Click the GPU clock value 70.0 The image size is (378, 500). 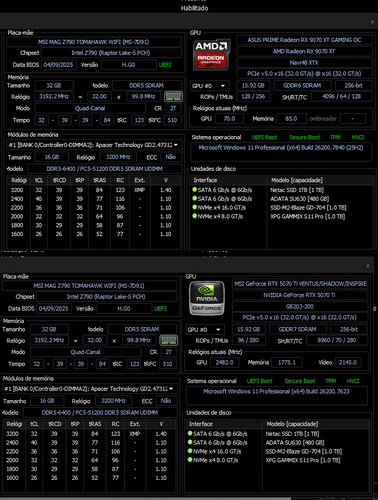[229, 119]
